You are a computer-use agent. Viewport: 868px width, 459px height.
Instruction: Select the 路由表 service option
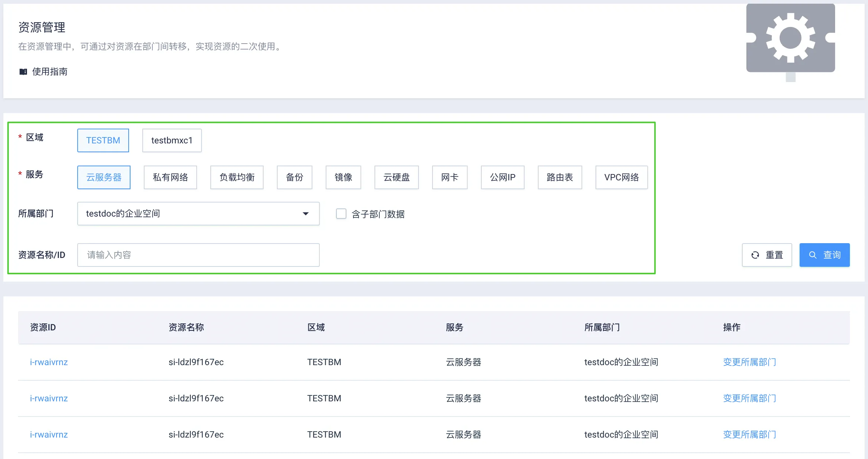click(x=560, y=177)
